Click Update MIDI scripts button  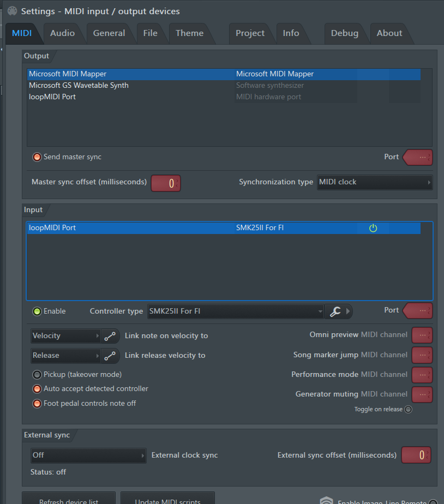167,499
